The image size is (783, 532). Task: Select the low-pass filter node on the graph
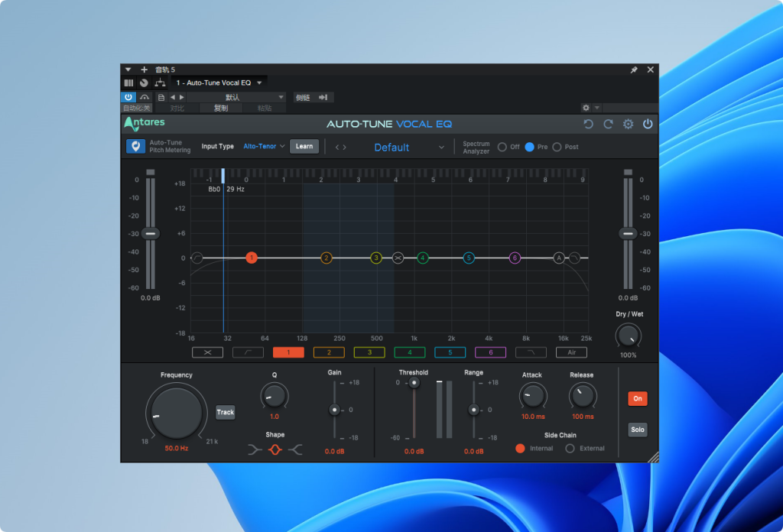(x=575, y=258)
